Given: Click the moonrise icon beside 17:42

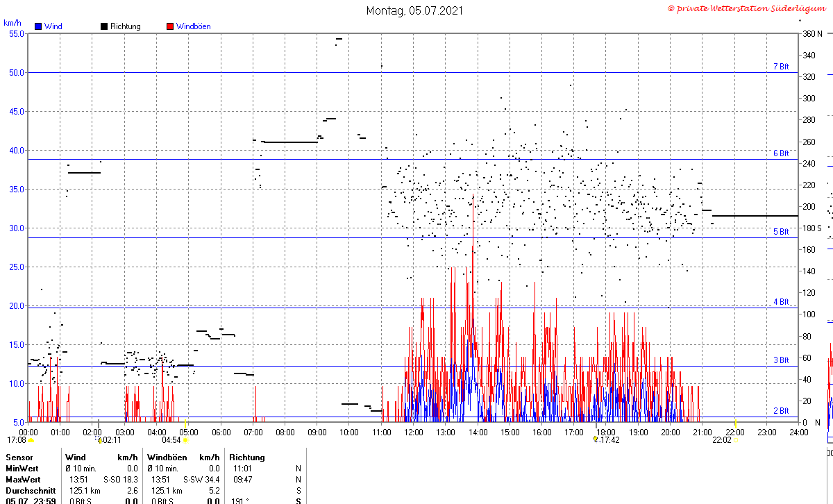Looking at the screenshot, I should (595, 439).
